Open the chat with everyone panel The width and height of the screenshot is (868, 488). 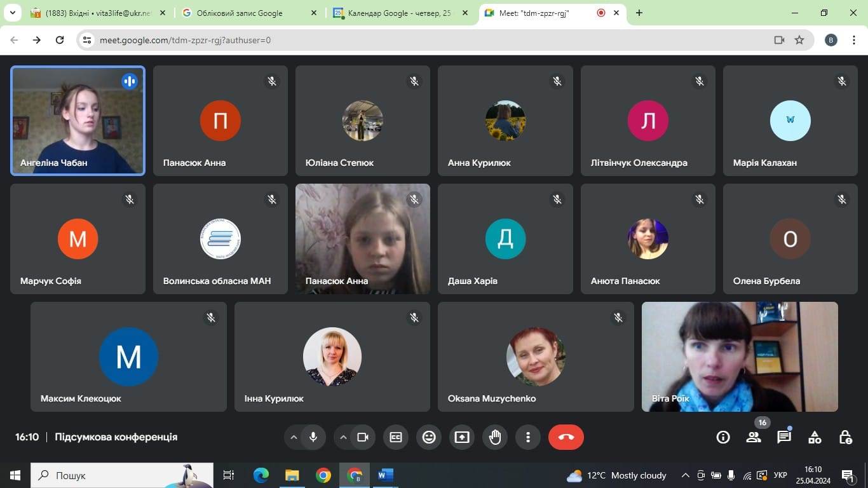(784, 437)
